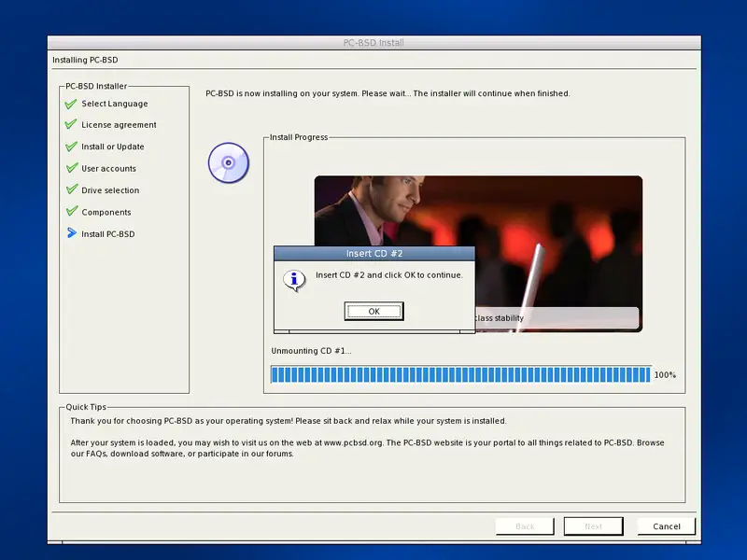This screenshot has height=560, width=747.
Task: Select the Install or Update step
Action: pyautogui.click(x=112, y=147)
